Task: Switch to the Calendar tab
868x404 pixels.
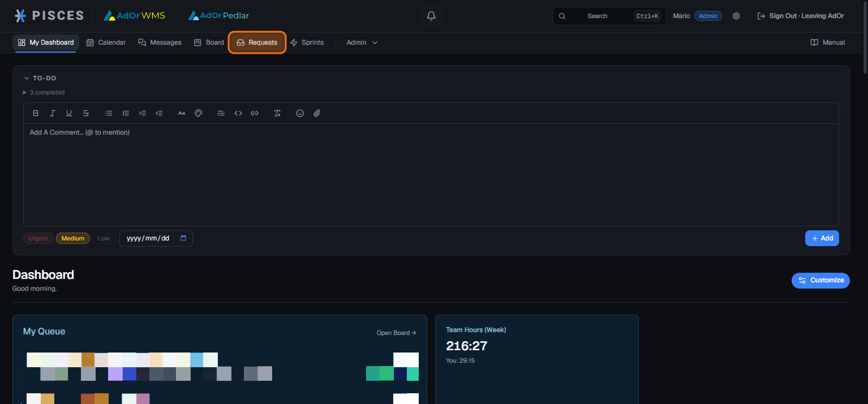Action: tap(106, 42)
